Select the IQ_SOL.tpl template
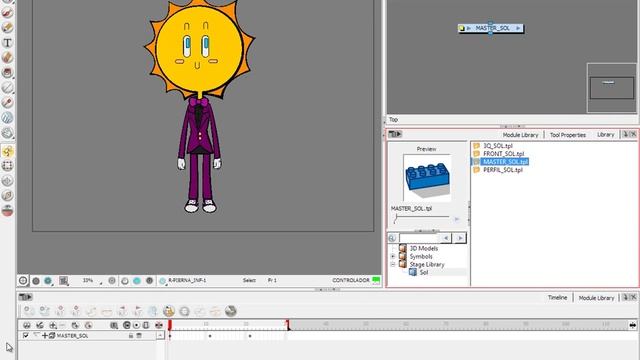This screenshot has width=640, height=360. click(498, 146)
